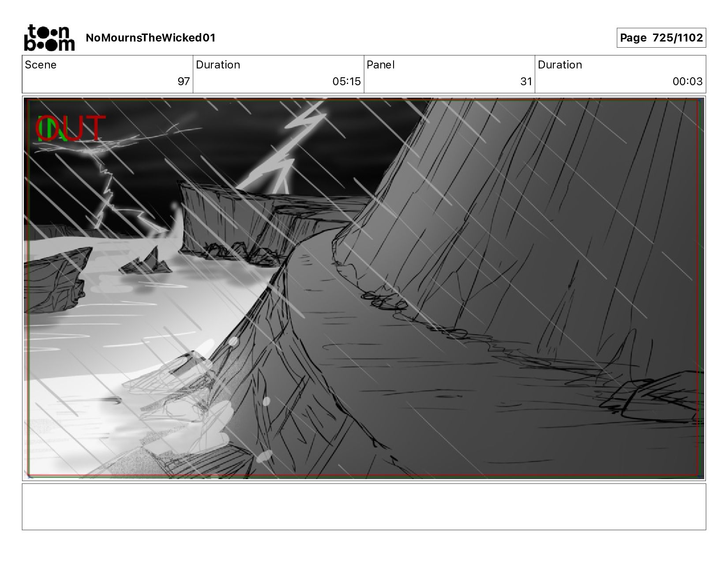Image resolution: width=728 pixels, height=563 pixels.
Task: Click the Page 725/1102 indicator
Action: [x=661, y=38]
